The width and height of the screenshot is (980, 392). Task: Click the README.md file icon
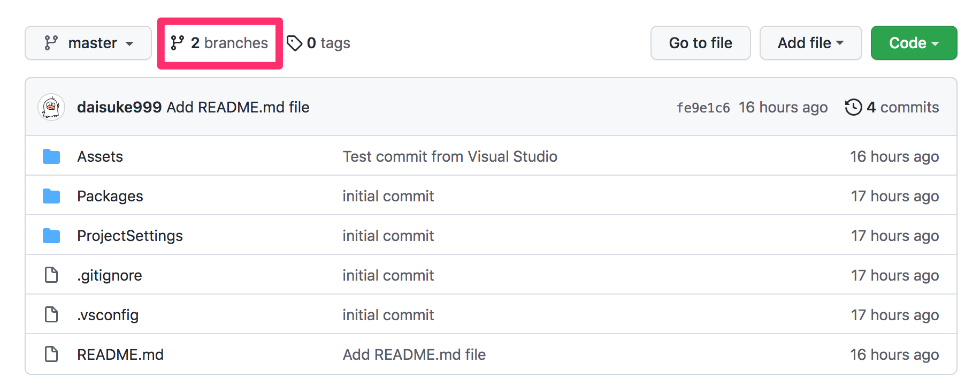tap(51, 355)
